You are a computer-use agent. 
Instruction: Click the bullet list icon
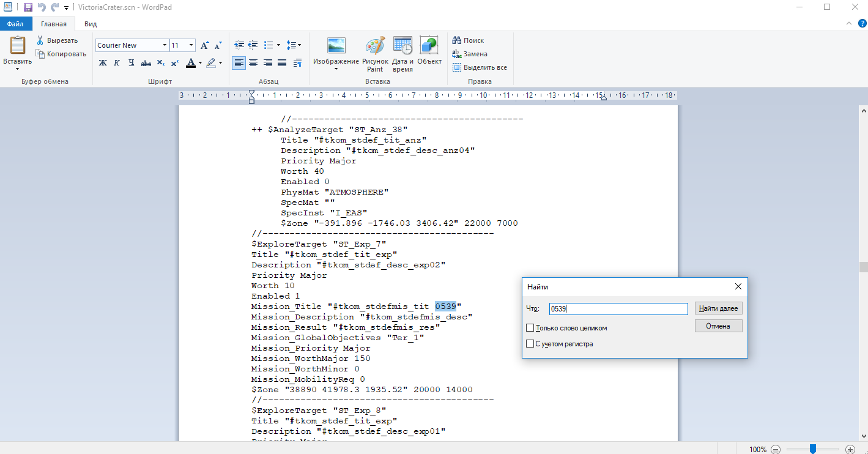[268, 45]
